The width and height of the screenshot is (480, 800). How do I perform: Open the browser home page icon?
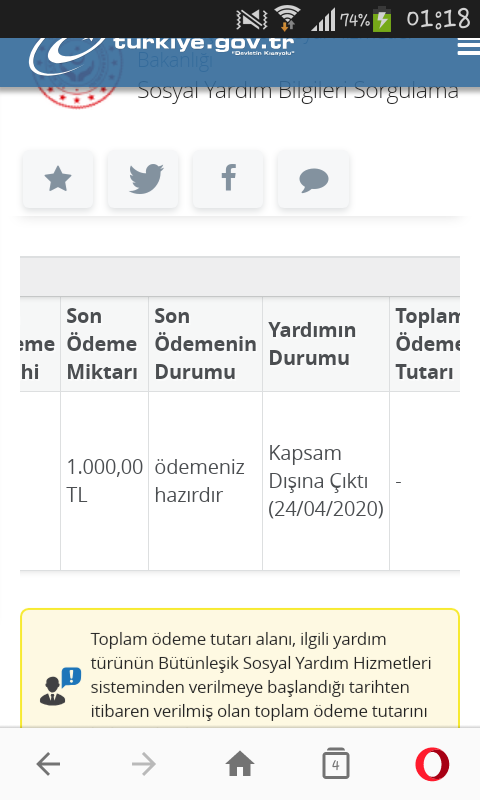pyautogui.click(x=240, y=764)
